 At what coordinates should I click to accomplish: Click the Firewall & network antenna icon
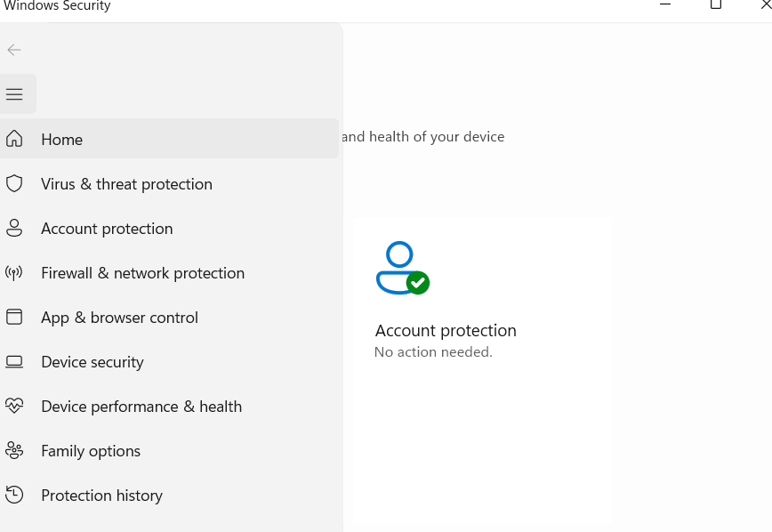pyautogui.click(x=14, y=272)
